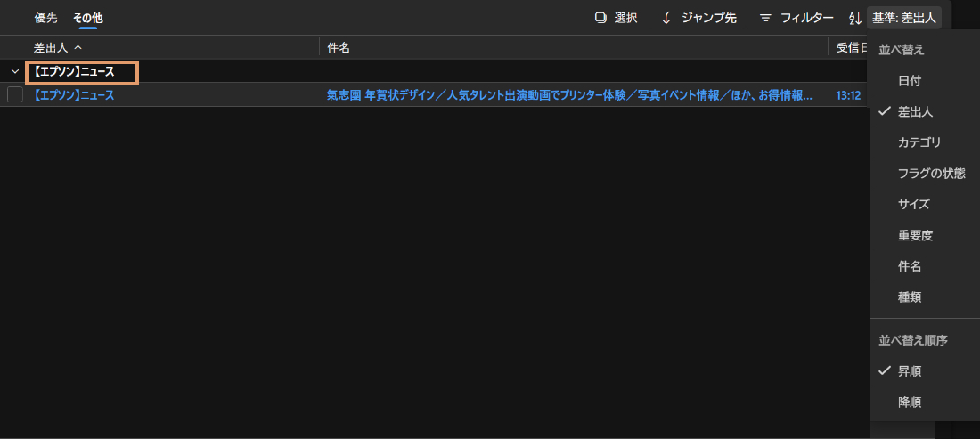
Task: Click the sort arrows icon beside 基準: 差出人
Action: pyautogui.click(x=855, y=18)
